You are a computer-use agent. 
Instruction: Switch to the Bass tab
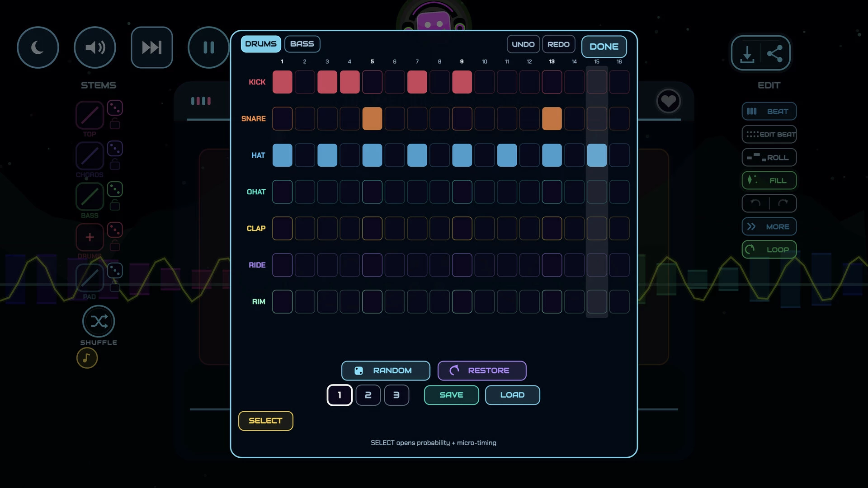[302, 44]
